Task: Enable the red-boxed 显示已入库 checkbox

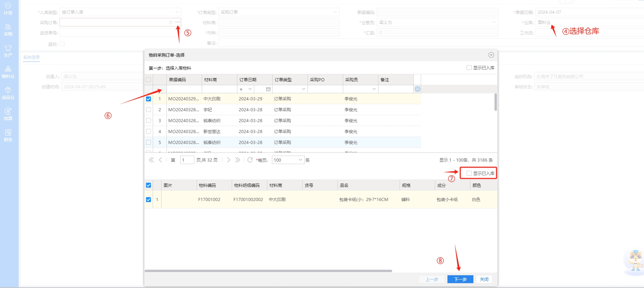Action: click(x=469, y=173)
